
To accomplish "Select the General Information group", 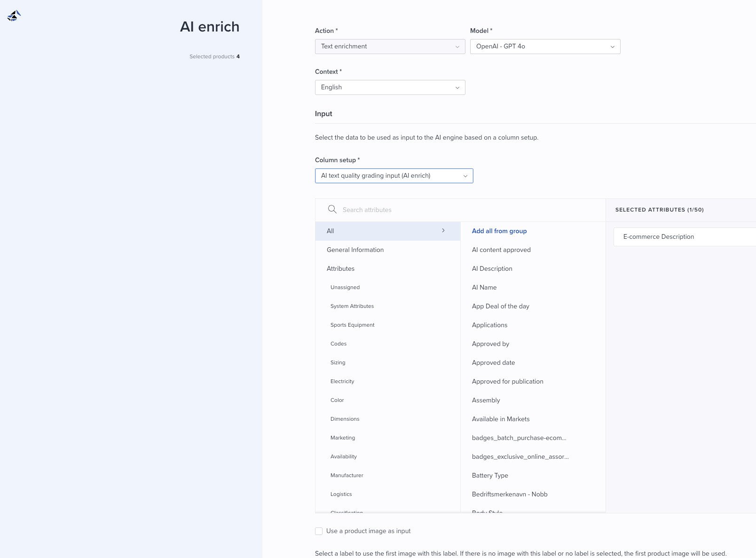I will point(355,250).
